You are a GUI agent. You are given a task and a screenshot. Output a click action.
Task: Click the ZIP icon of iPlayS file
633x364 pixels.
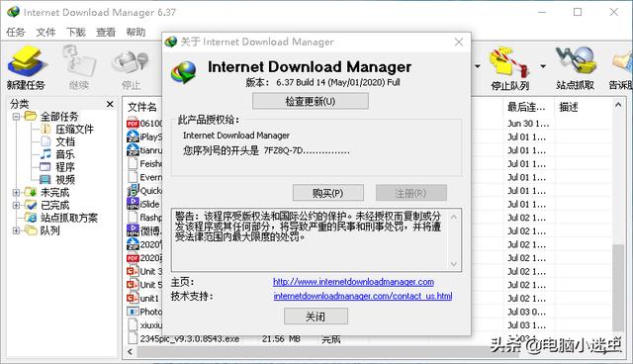(x=133, y=136)
